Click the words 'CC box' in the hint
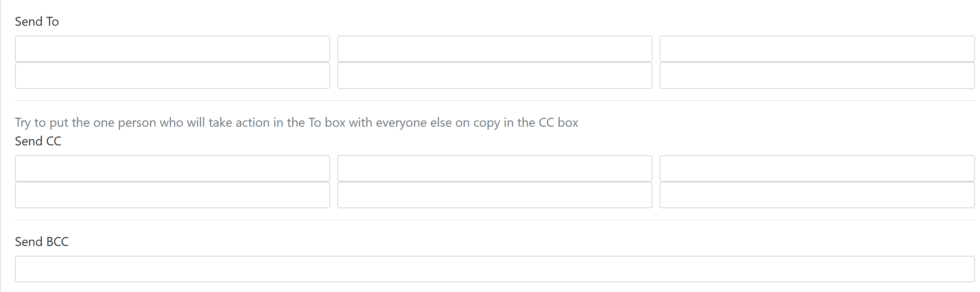This screenshot has width=980, height=292. (559, 122)
